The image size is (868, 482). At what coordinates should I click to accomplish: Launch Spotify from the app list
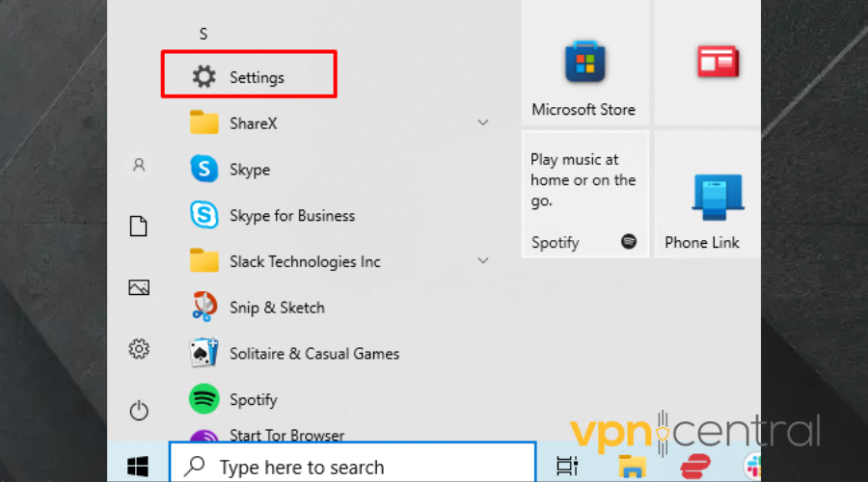tap(253, 399)
